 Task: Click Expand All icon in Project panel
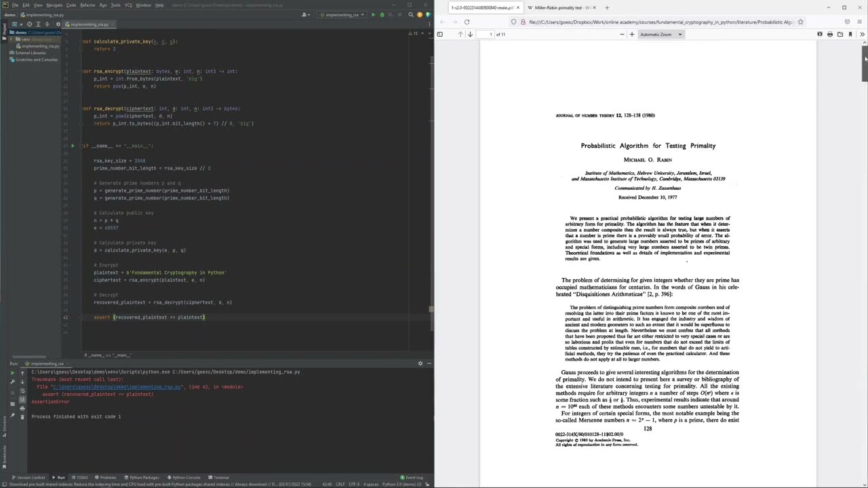pyautogui.click(x=37, y=24)
